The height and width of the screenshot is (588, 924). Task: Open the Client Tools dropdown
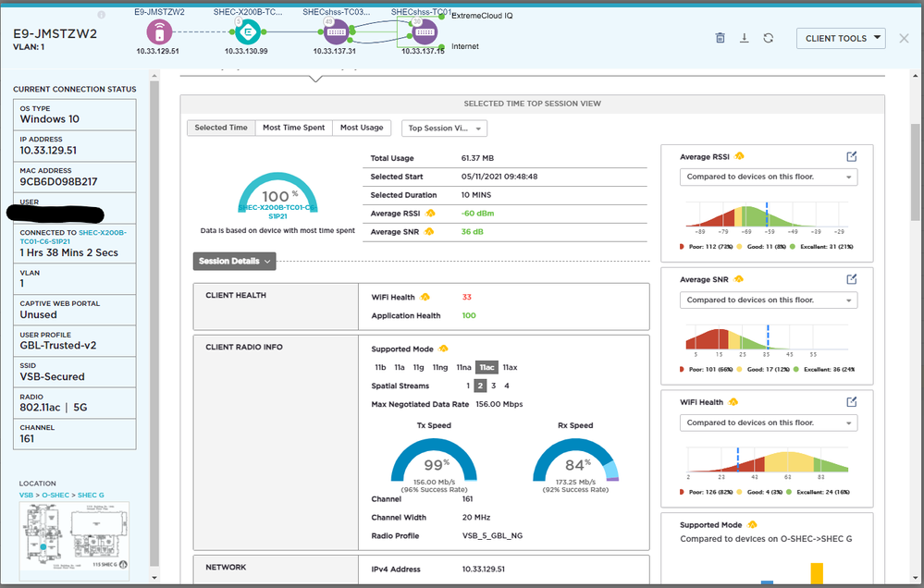[x=841, y=38]
